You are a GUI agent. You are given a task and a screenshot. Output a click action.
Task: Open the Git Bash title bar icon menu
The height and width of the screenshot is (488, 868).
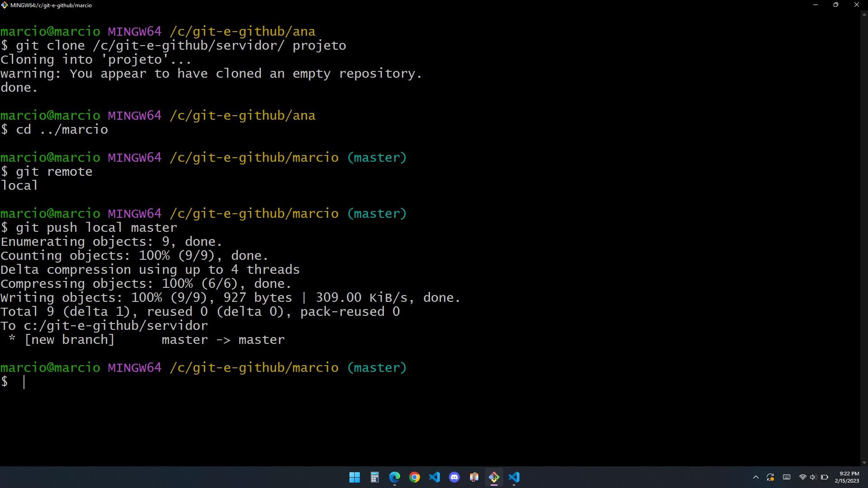pos(5,5)
